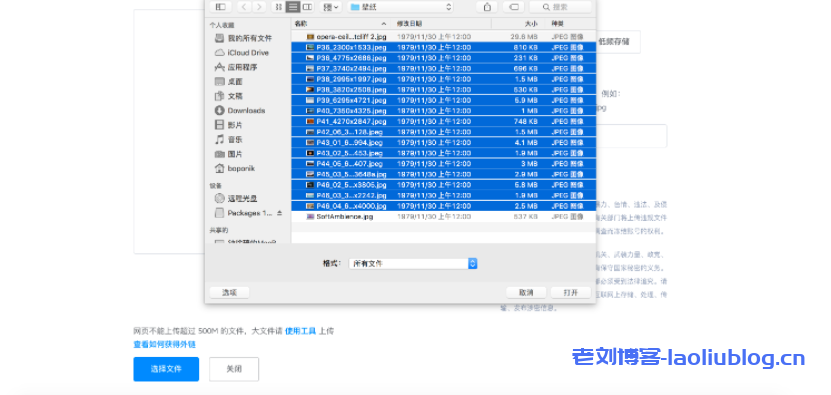831x395 pixels.
Task: Select file P37_3740x2494.jpeg
Action: [443, 68]
